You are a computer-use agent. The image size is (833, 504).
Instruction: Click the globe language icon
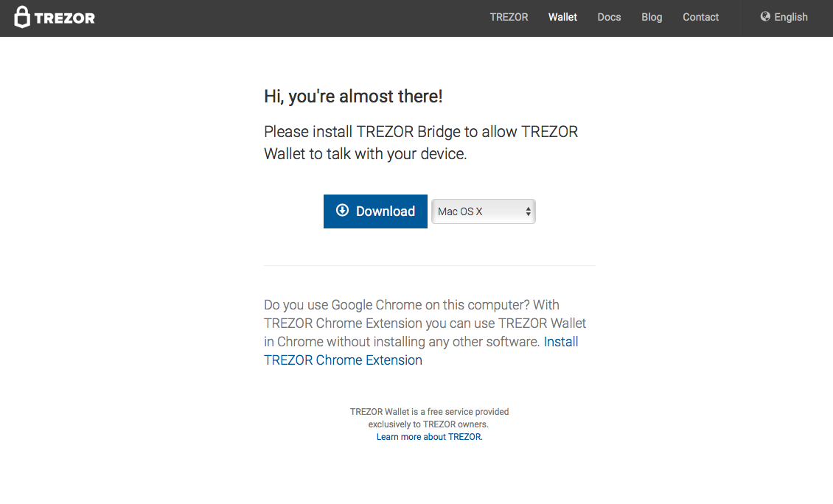(765, 16)
